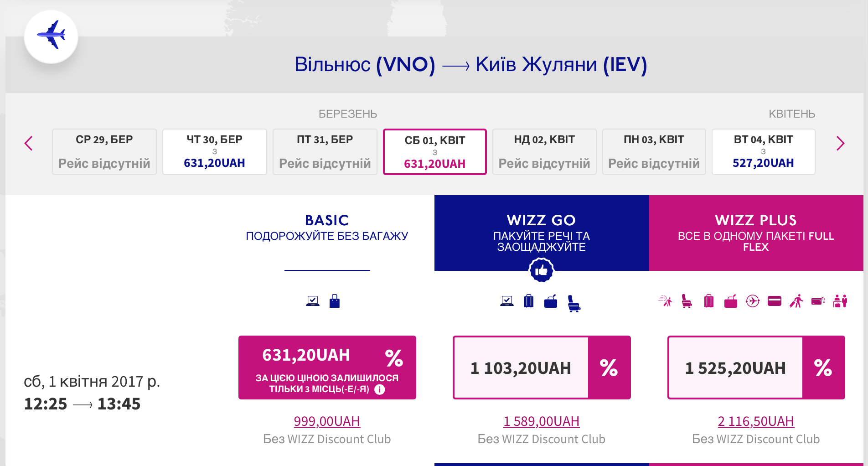Screen dimensions: 868x466
Task: Select the Thursday 30 March date tab
Action: 214,151
